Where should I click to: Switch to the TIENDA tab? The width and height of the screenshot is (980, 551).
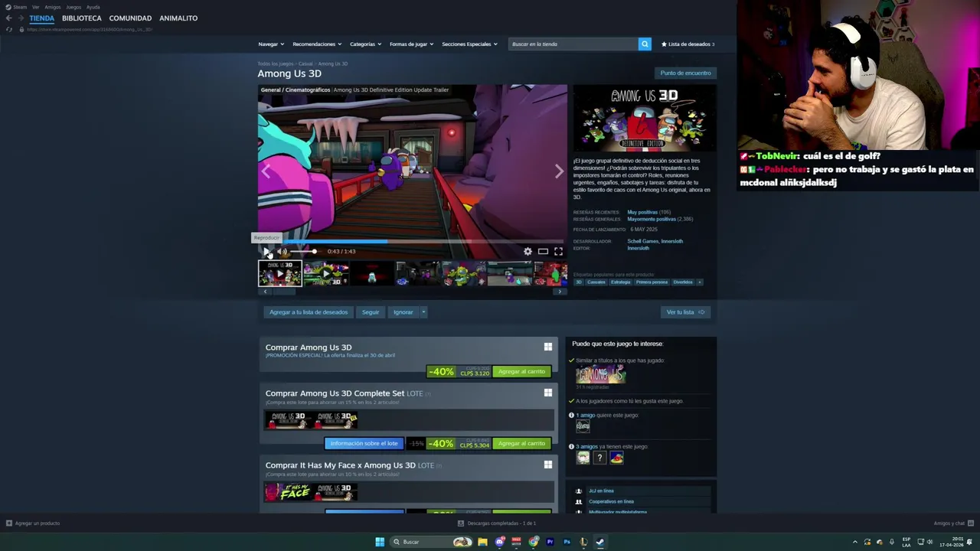coord(42,18)
